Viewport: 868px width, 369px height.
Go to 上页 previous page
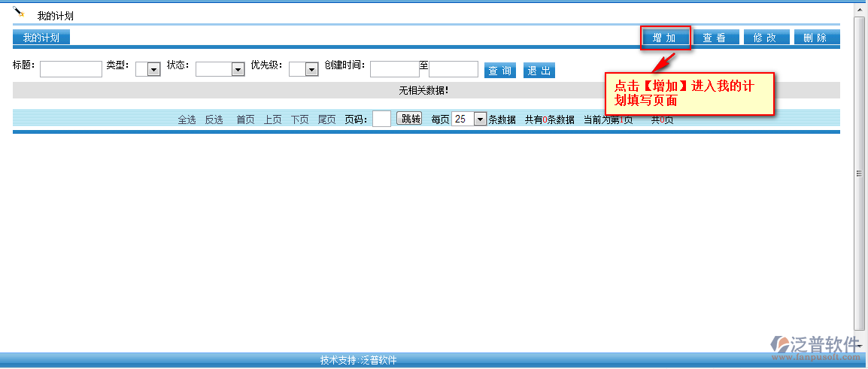272,119
